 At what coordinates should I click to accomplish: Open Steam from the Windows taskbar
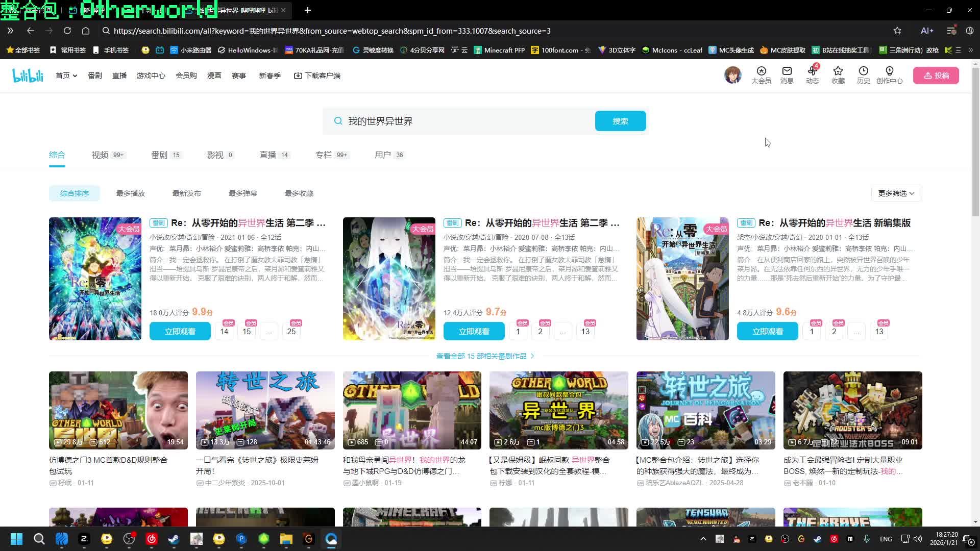click(x=174, y=539)
